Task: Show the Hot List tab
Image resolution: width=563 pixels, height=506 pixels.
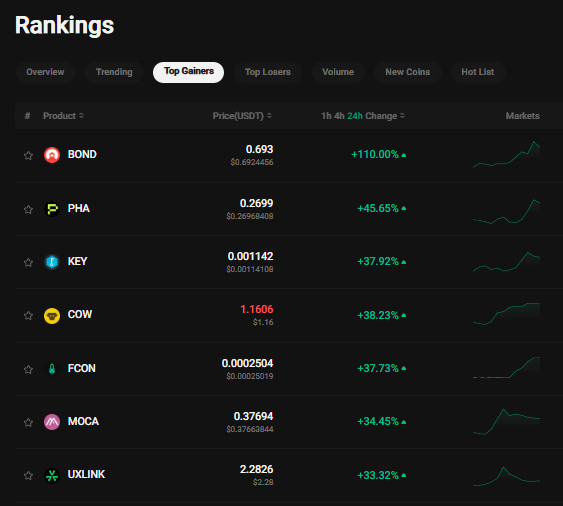Action: pos(478,72)
